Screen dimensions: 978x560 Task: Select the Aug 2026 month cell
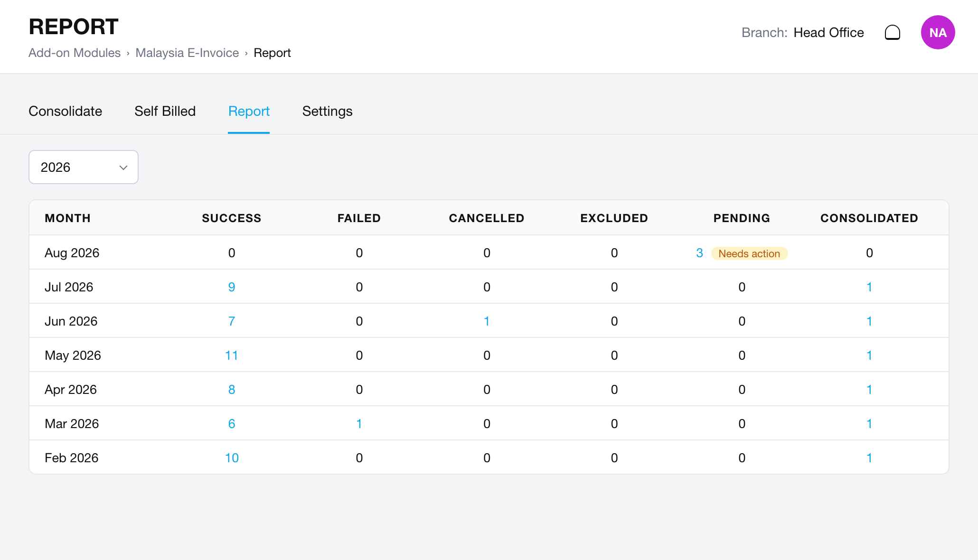click(x=72, y=253)
